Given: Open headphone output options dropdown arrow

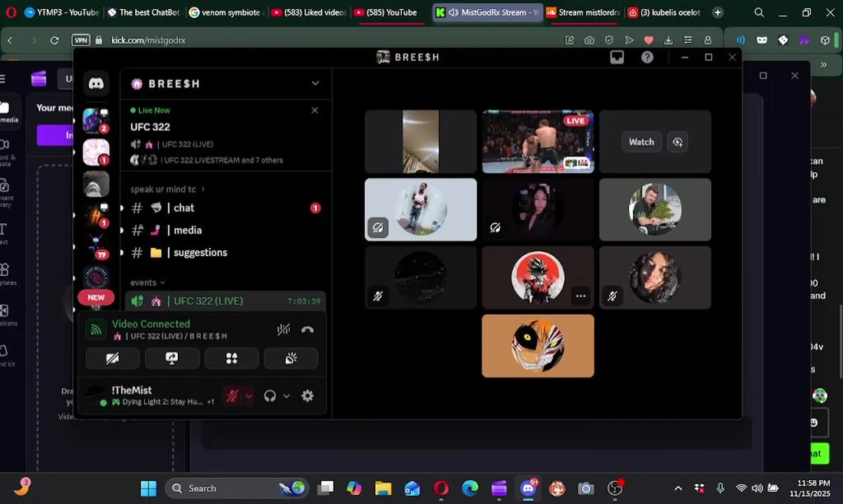Looking at the screenshot, I should [286, 396].
